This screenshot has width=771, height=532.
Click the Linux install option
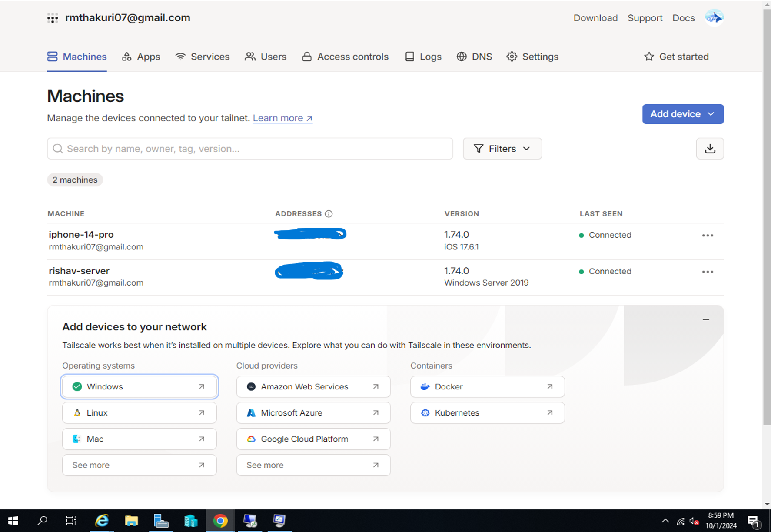coord(140,413)
